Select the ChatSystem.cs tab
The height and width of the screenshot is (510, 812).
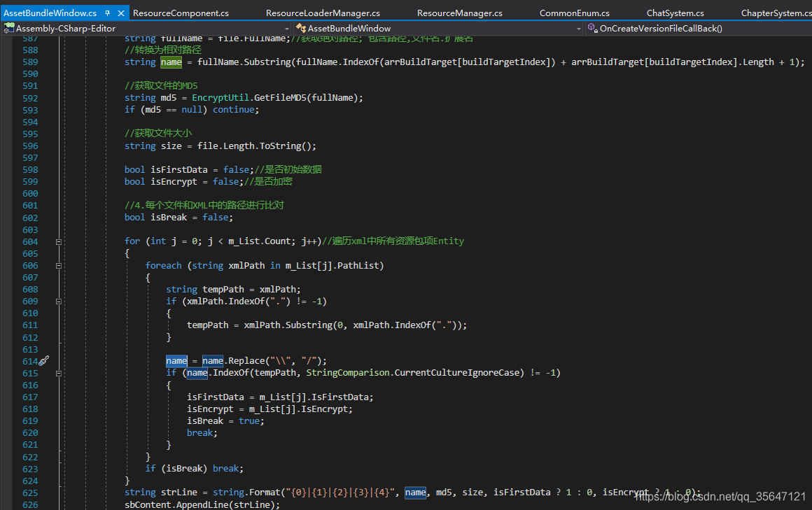point(675,13)
